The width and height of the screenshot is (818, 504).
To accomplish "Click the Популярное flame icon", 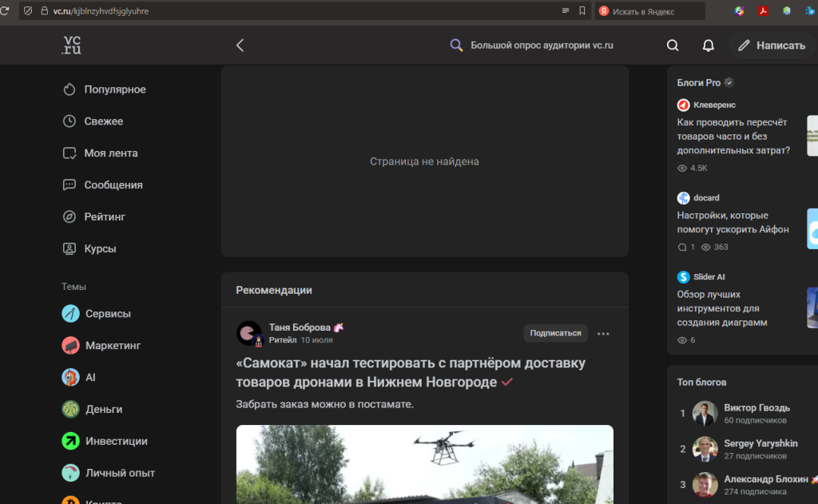I will (x=69, y=89).
